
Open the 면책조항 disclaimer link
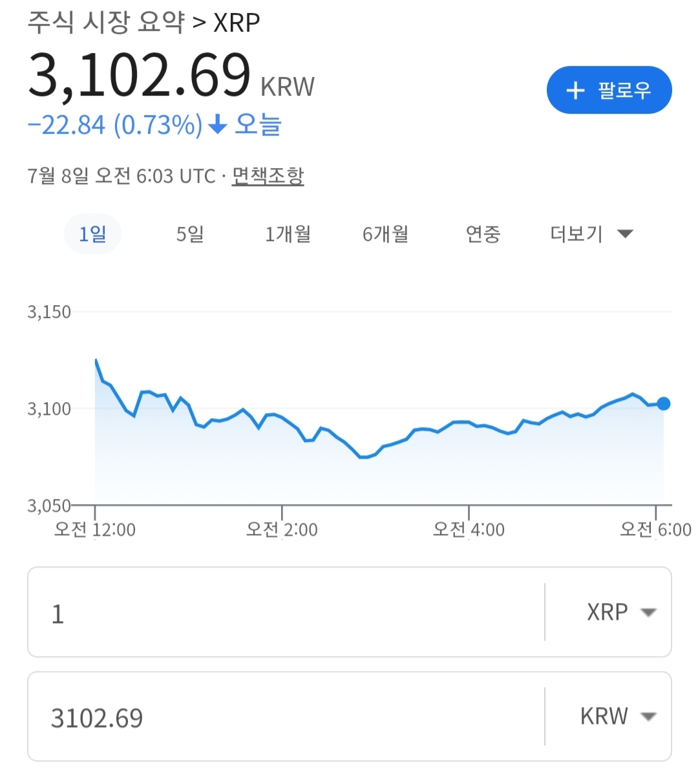point(268,175)
